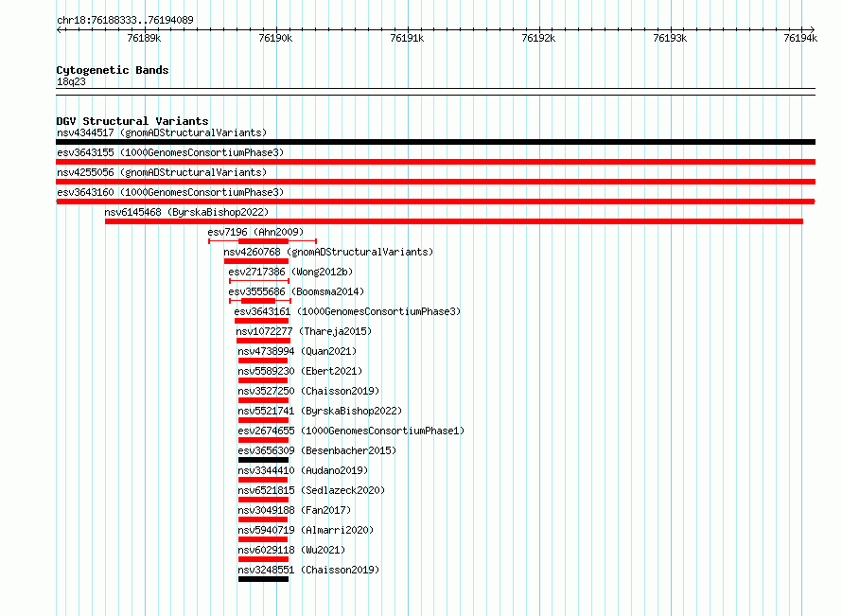Click the esv3555686 variant glyph

[260, 301]
